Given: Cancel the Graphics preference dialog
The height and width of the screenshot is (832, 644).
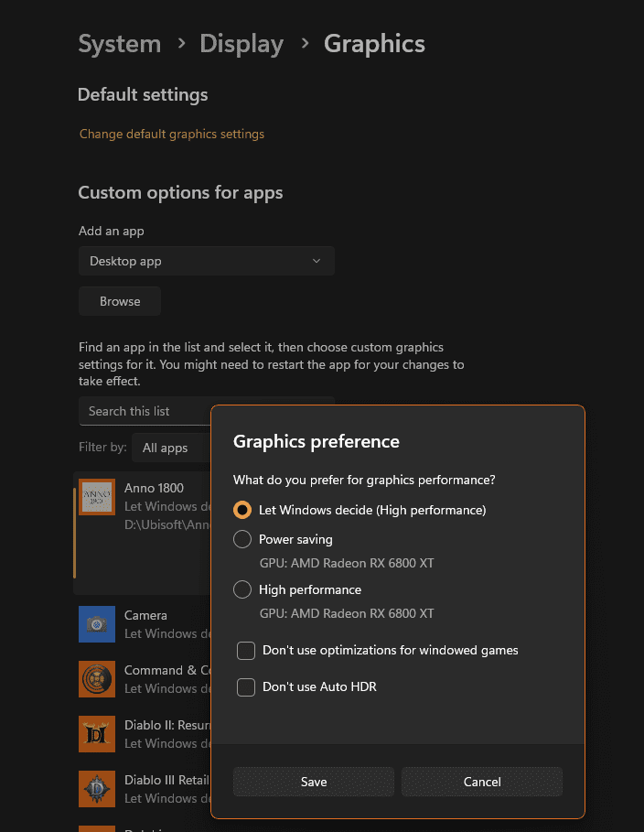Looking at the screenshot, I should click(x=482, y=782).
